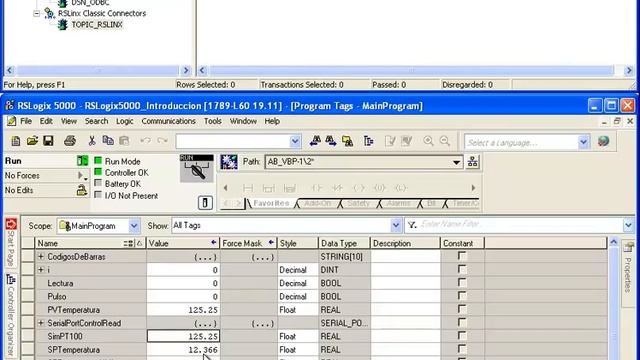Check Constant box for SerialPortControlRead

[x=462, y=322]
